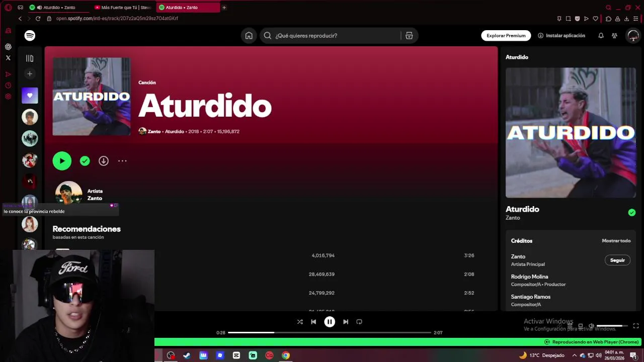The image size is (644, 362).
Task: Open the Browse icon in search bar
Action: tap(409, 36)
